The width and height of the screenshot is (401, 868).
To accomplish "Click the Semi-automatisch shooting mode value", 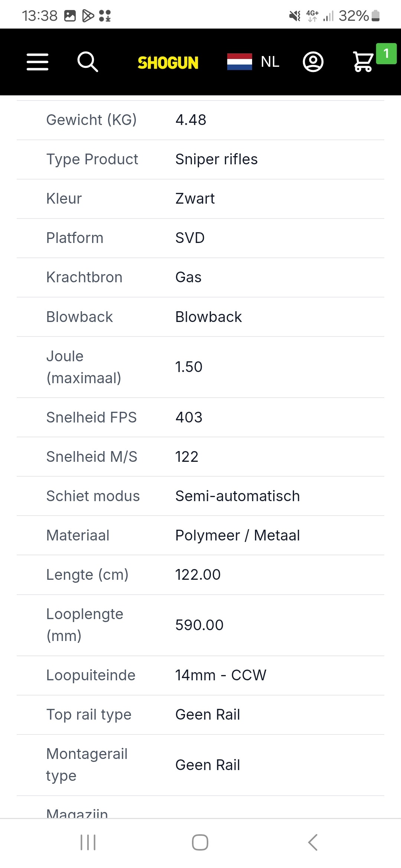I will click(x=237, y=496).
